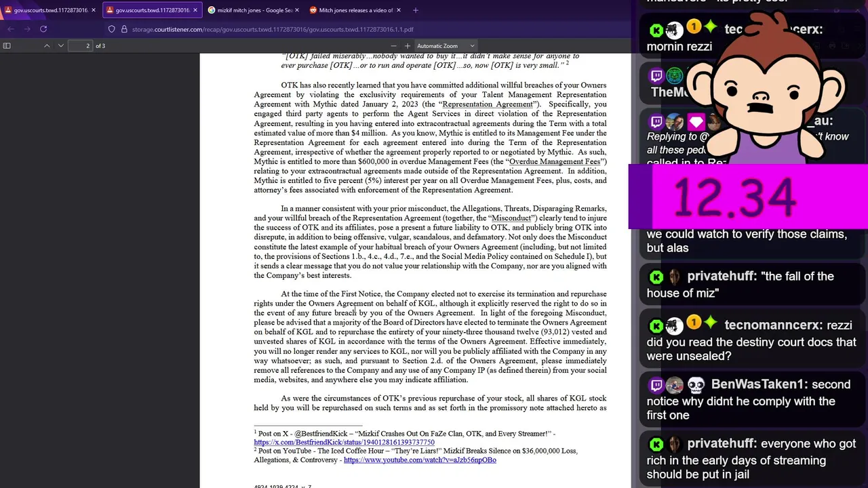The width and height of the screenshot is (868, 488).
Task: Click the page number input field
Action: (80, 45)
